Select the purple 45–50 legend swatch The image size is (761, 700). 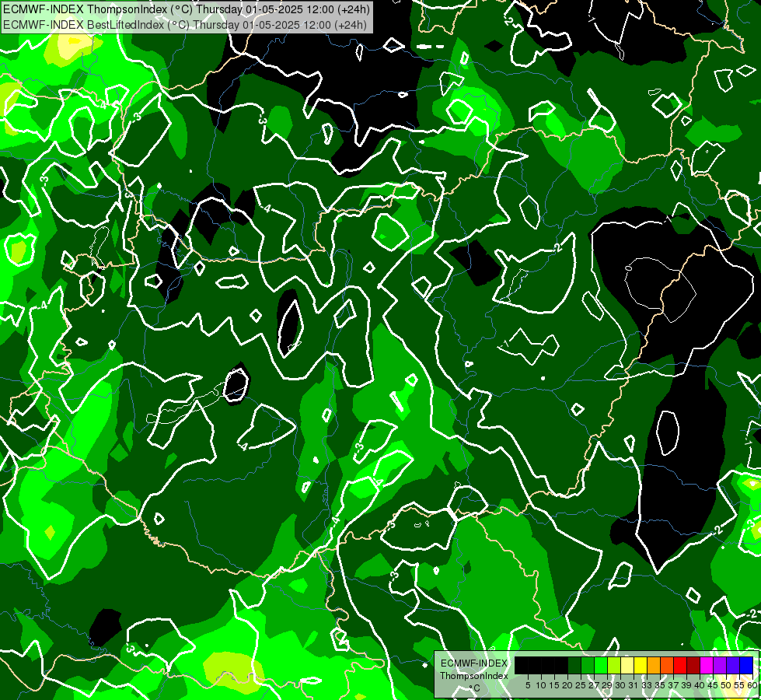click(720, 665)
